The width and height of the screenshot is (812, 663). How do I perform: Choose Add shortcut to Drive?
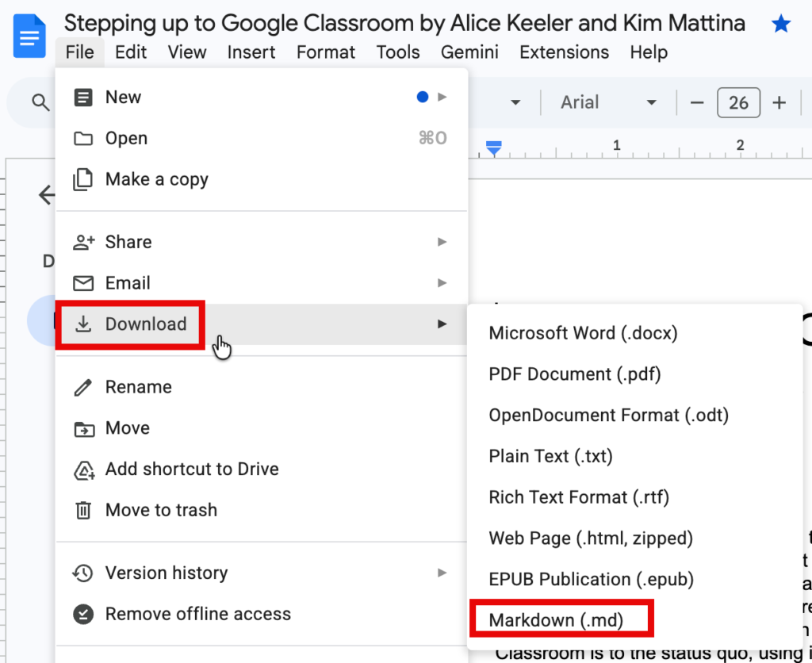coord(192,469)
